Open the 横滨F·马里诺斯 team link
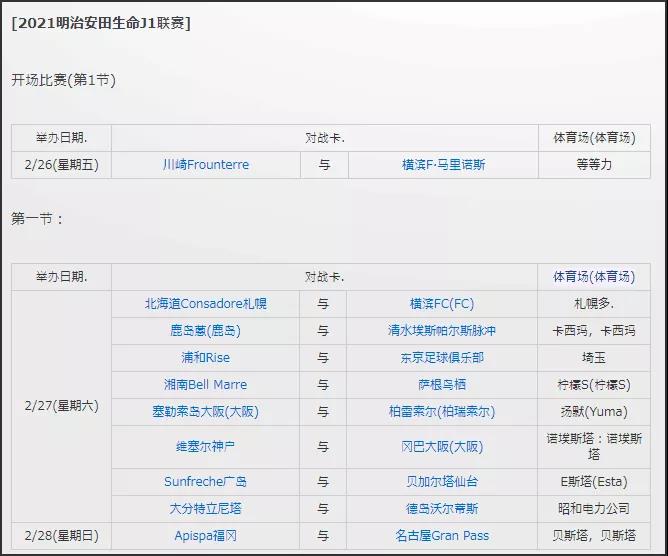 tap(443, 164)
